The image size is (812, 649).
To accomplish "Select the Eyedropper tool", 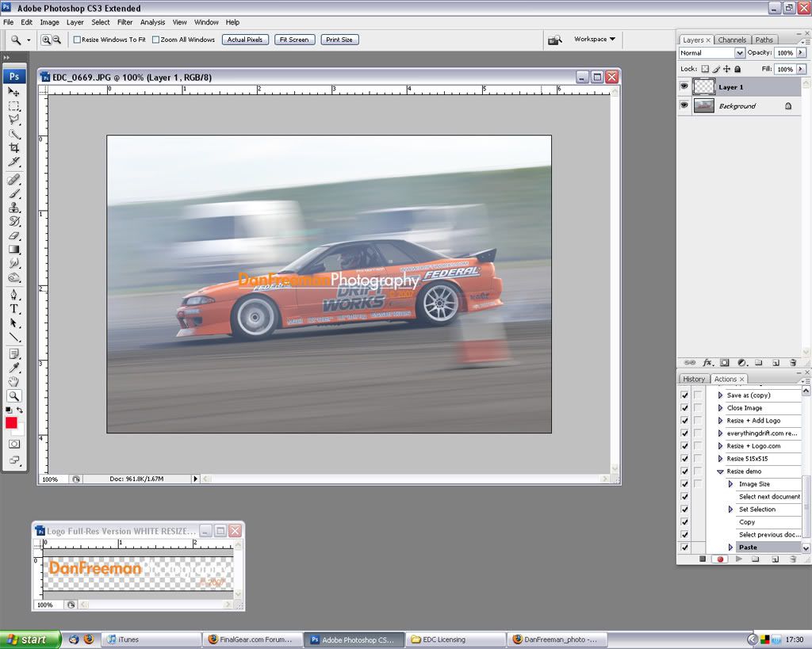I will [x=14, y=368].
